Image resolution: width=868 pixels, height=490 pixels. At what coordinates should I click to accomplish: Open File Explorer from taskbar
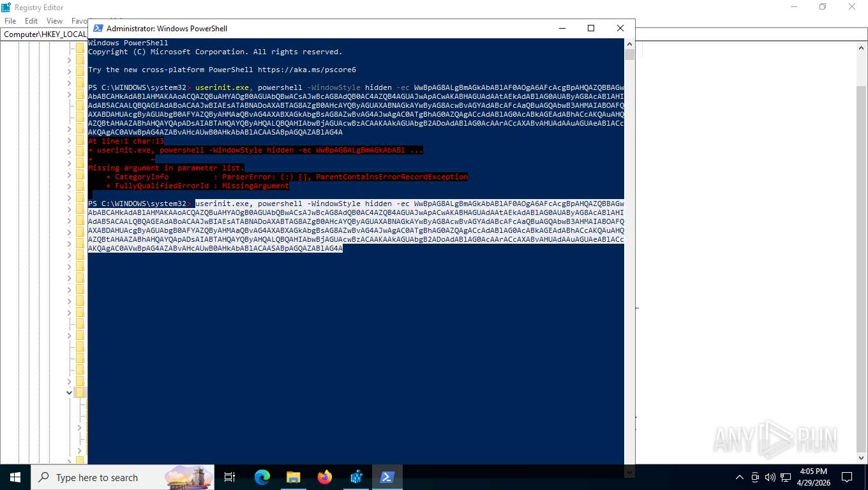click(293, 477)
